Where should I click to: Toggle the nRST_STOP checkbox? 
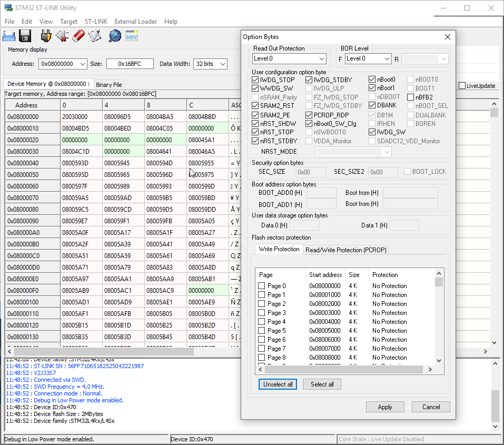[255, 132]
